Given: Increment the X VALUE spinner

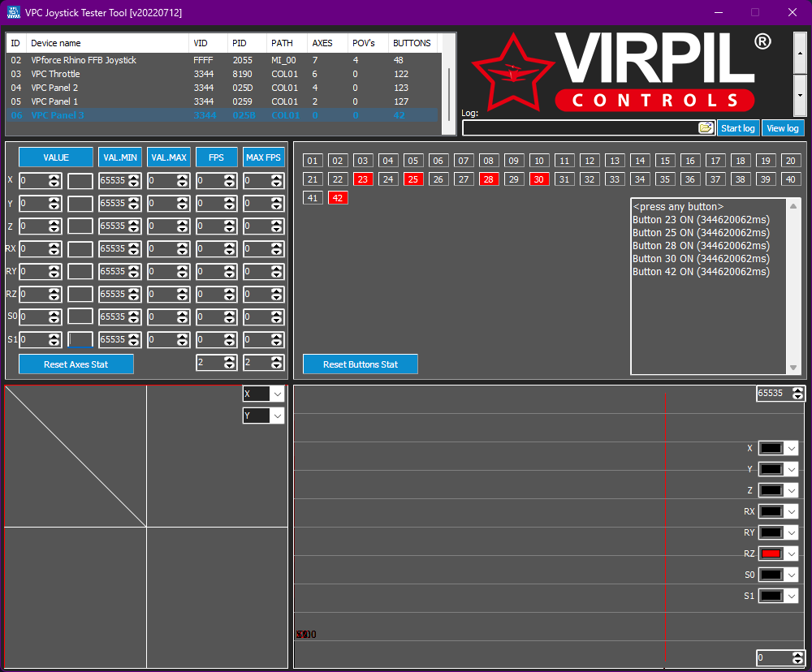Looking at the screenshot, I should click(54, 177).
